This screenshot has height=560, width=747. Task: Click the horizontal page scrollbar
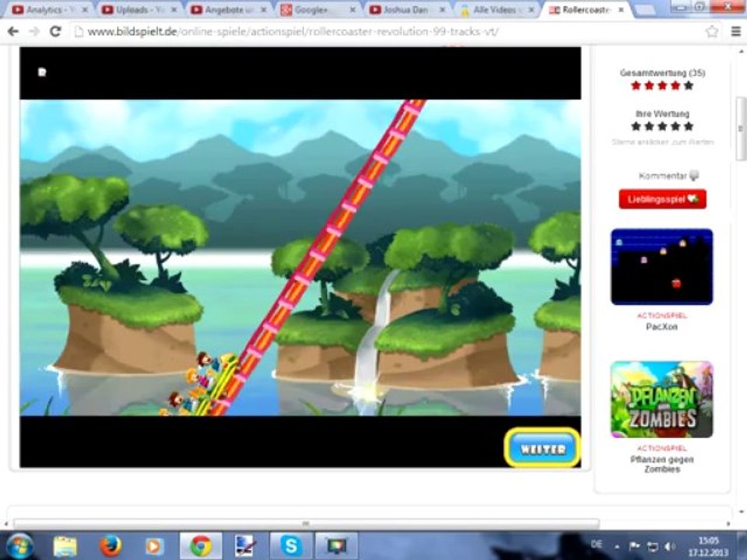306,523
